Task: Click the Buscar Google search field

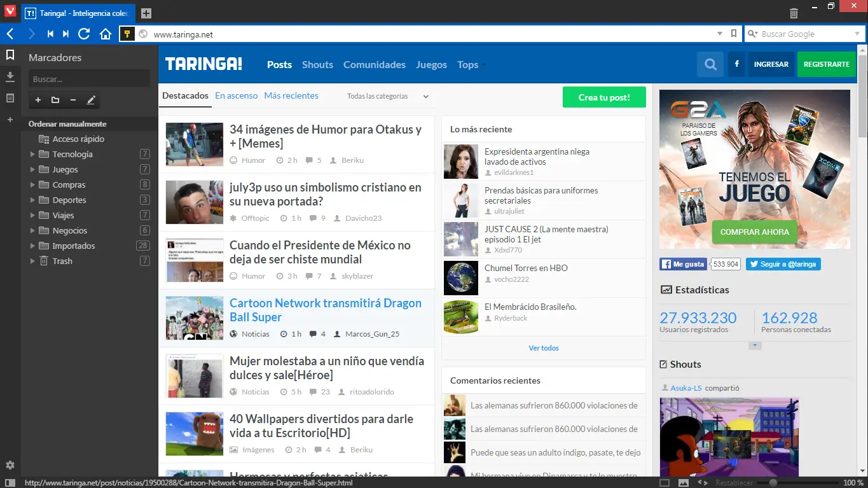Action: coord(806,34)
